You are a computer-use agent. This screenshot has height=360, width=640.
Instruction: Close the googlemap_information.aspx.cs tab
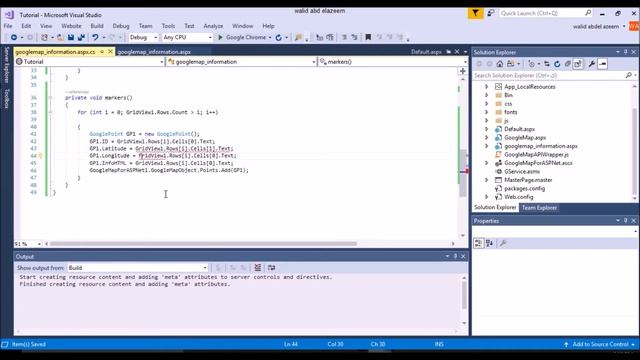tap(110, 52)
